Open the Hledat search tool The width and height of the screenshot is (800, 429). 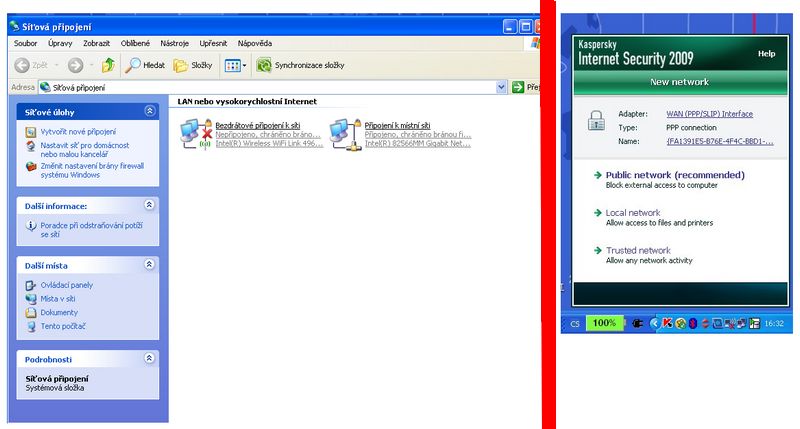point(146,65)
